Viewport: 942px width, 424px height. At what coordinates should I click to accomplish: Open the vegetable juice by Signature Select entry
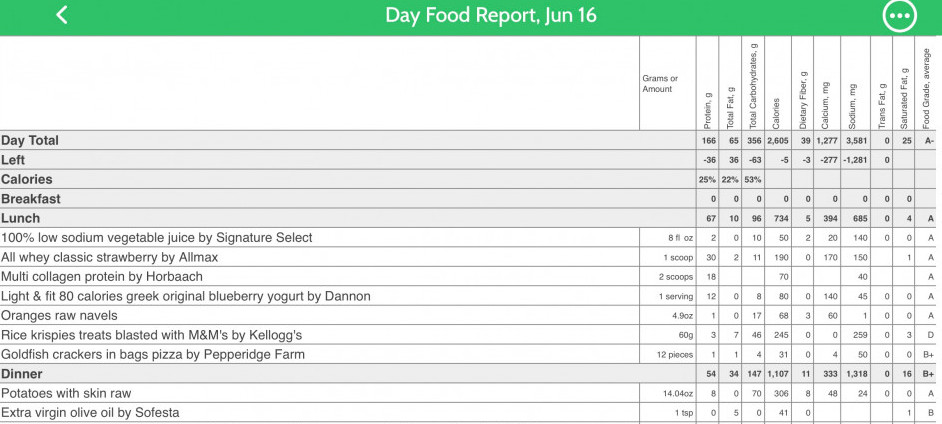(471, 238)
